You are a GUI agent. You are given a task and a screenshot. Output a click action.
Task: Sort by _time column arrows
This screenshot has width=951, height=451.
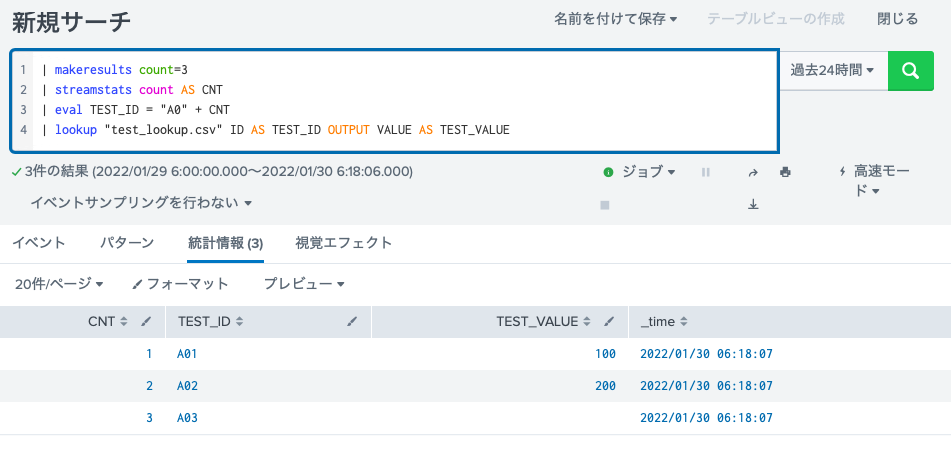click(684, 322)
